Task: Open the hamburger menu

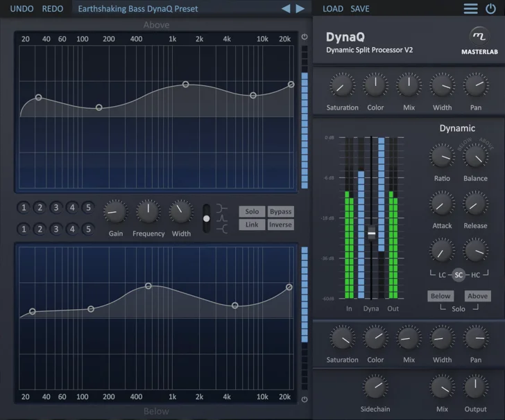Action: 470,9
